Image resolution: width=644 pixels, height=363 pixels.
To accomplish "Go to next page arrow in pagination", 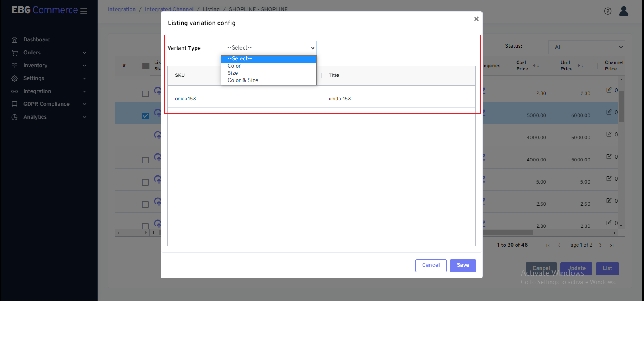I will (600, 245).
